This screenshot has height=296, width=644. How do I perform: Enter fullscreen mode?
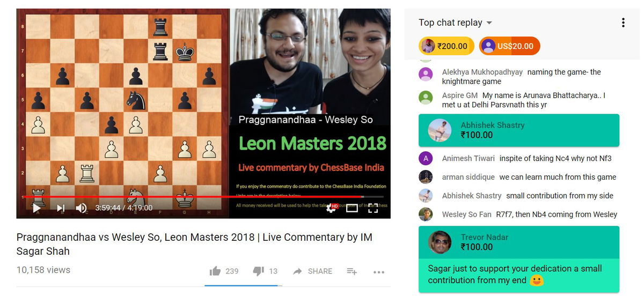click(x=373, y=208)
